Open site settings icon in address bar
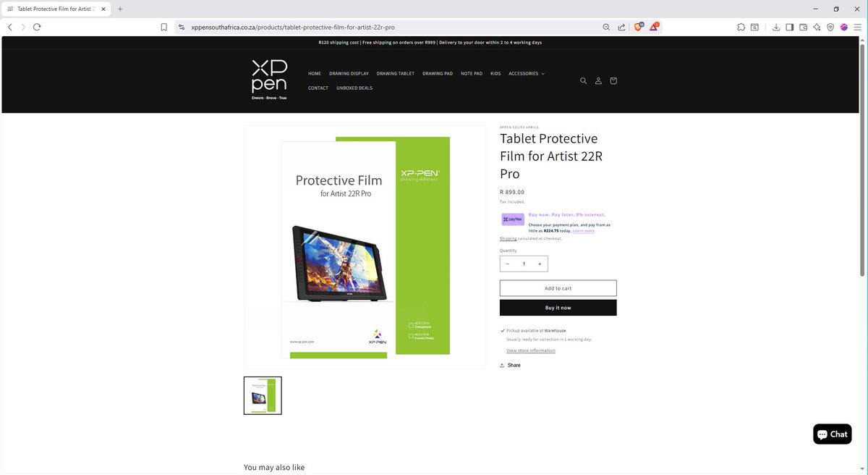 point(181,27)
